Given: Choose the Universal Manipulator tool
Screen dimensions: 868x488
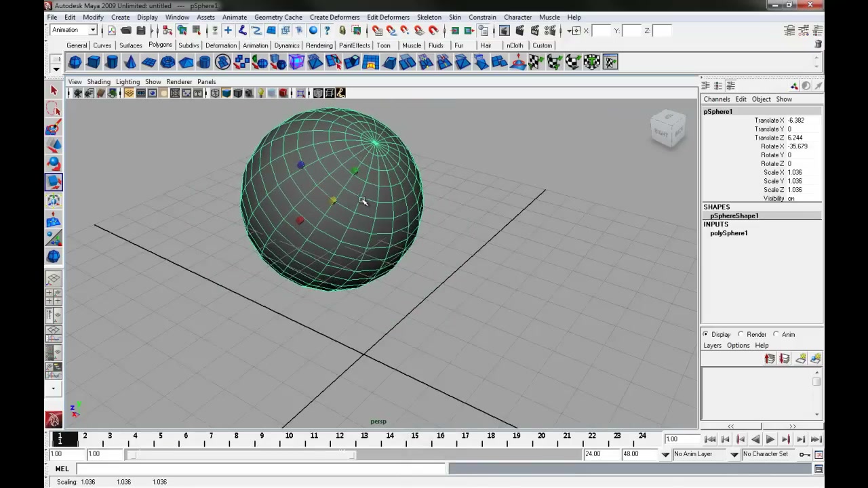Looking at the screenshot, I should [x=54, y=201].
